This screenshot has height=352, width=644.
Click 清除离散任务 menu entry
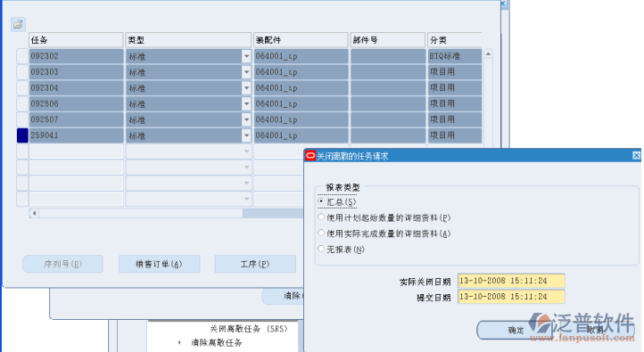(x=217, y=342)
